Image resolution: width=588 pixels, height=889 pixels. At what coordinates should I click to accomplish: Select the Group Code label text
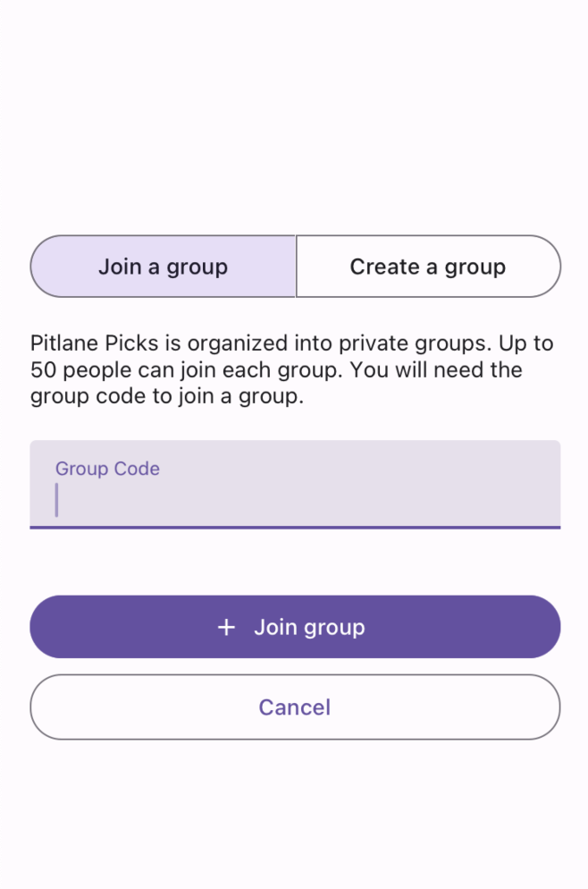107,468
